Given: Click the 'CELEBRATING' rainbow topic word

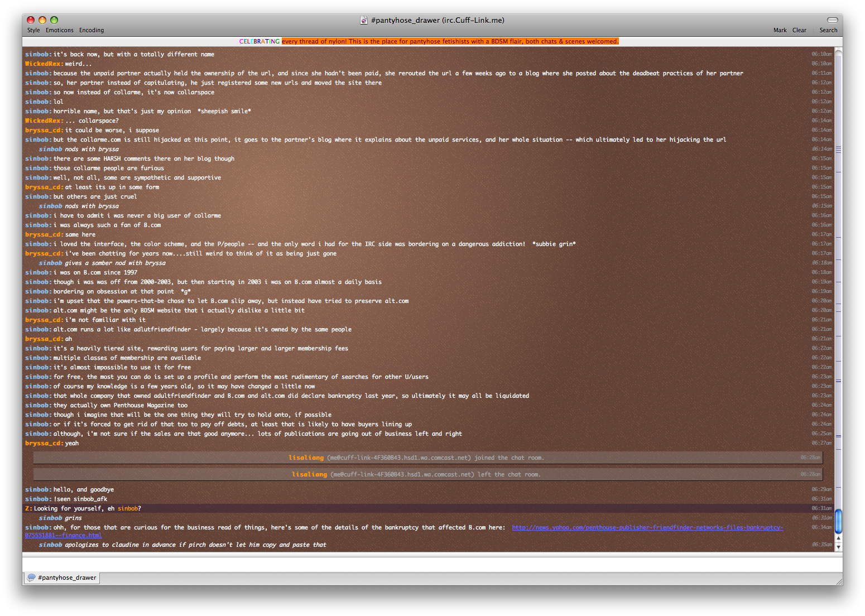Looking at the screenshot, I should coord(259,41).
